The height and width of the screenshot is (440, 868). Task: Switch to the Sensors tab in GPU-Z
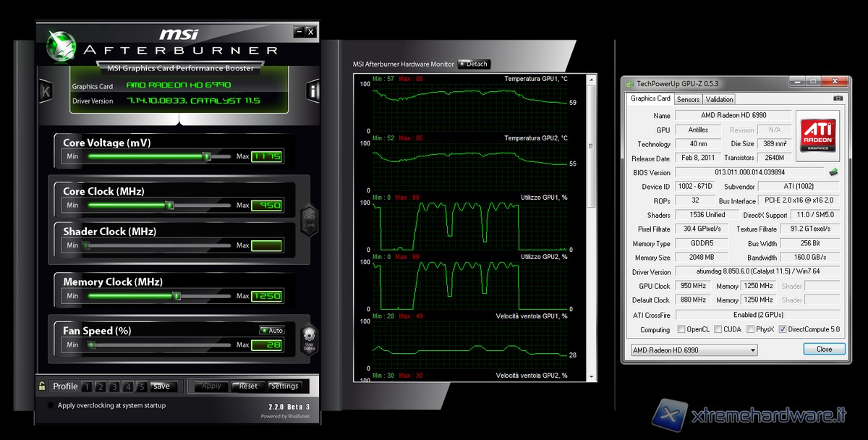tap(688, 99)
